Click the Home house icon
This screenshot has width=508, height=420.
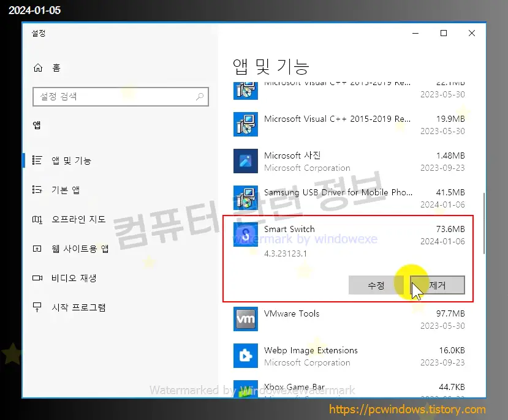[38, 67]
